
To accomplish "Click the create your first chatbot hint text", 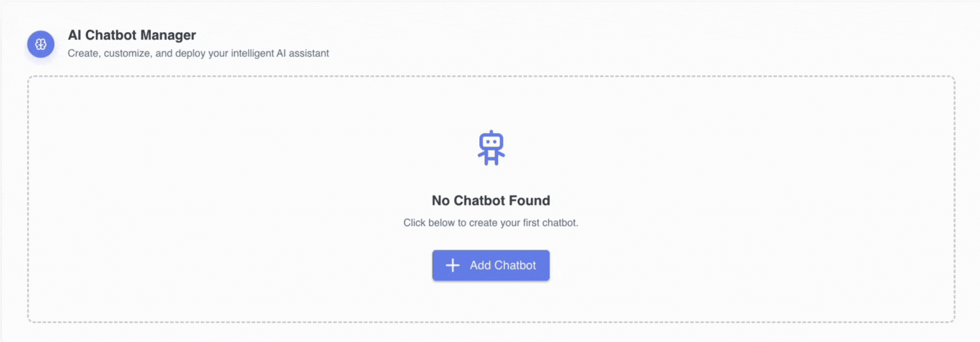I will click(491, 223).
